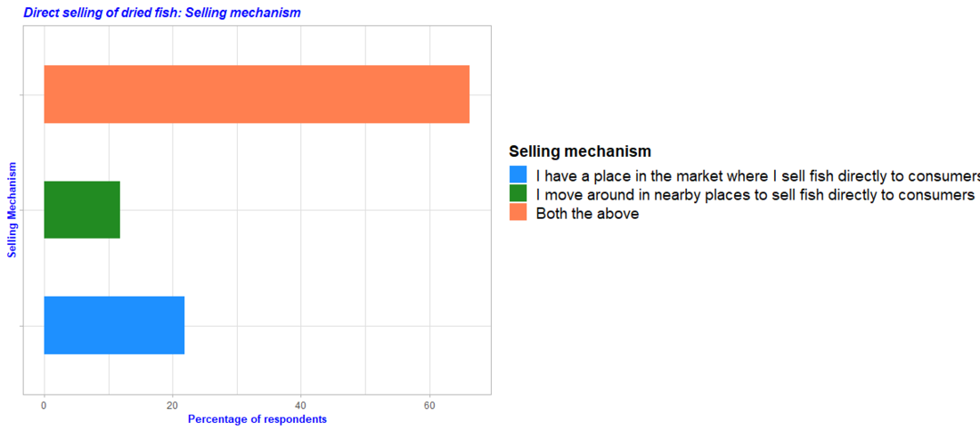Click the '60' x-axis tick label

[429, 405]
